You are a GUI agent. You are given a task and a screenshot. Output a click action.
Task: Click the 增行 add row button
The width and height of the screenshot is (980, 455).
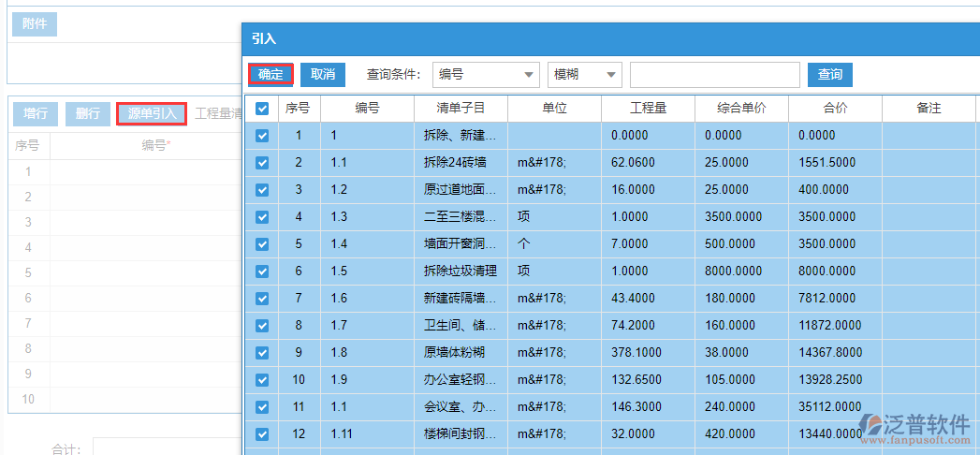point(36,114)
